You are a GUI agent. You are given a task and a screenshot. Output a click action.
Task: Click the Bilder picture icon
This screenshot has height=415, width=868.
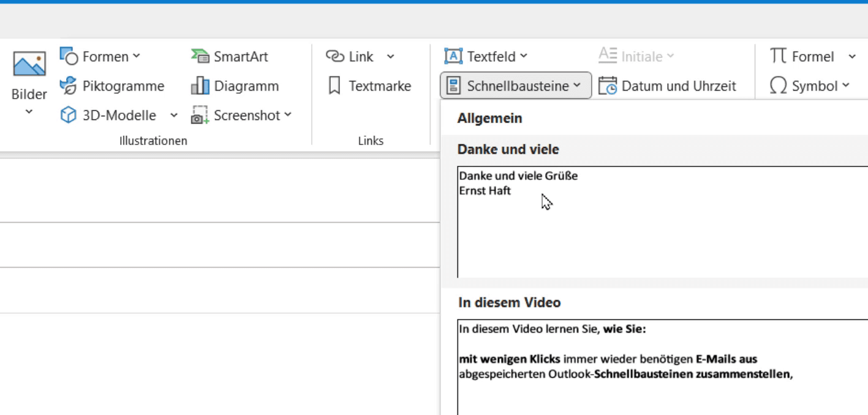coord(29,65)
